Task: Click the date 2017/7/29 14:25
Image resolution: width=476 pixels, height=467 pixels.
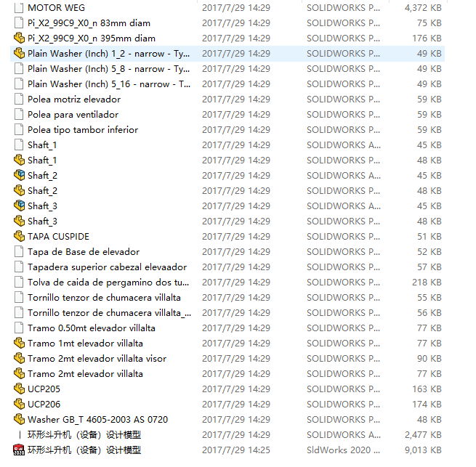Action: tap(236, 450)
